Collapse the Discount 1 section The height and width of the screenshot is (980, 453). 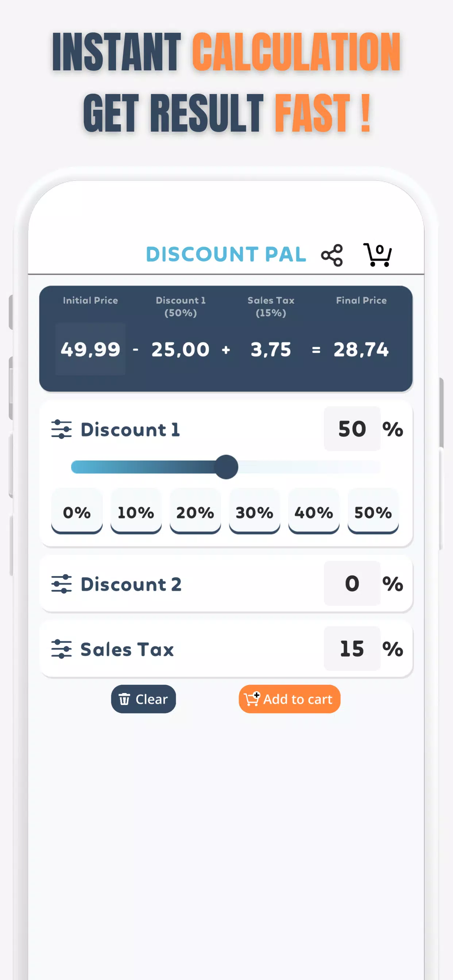point(130,429)
